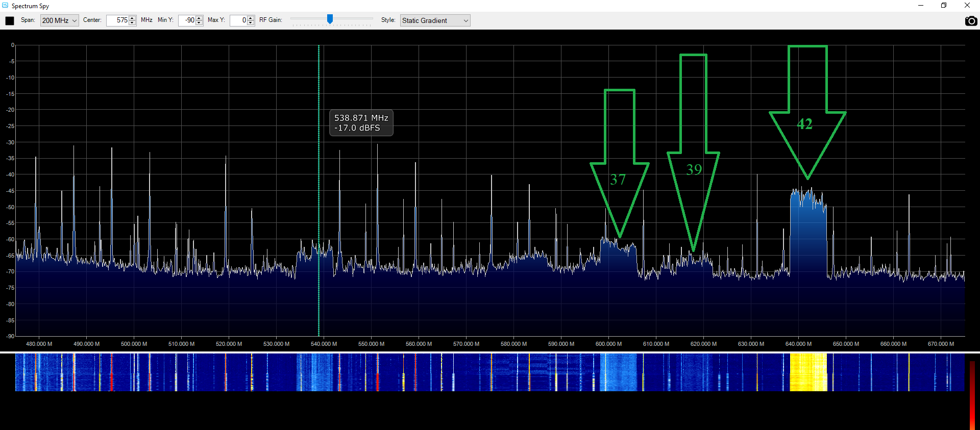Increase Center frequency with the up arrow
Screen dimensions: 980x430
click(133, 18)
